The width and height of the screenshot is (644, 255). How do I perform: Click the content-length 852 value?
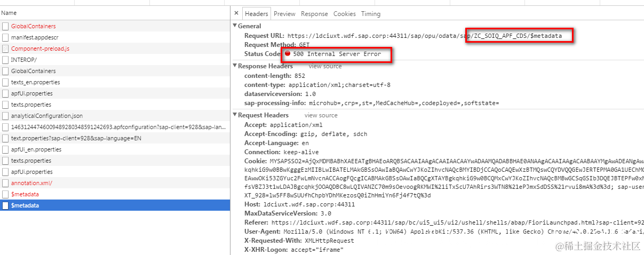pos(300,76)
